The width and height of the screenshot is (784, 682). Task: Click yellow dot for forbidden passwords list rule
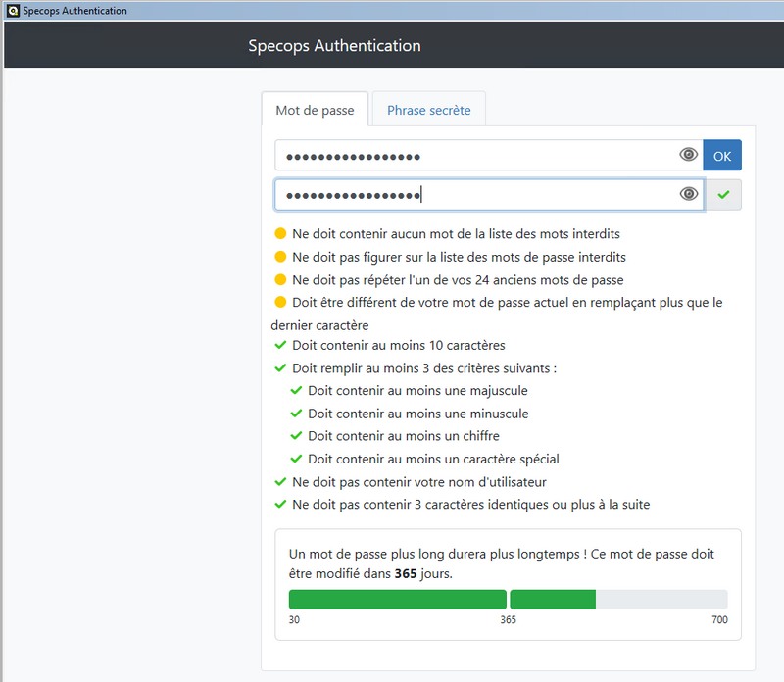(280, 257)
